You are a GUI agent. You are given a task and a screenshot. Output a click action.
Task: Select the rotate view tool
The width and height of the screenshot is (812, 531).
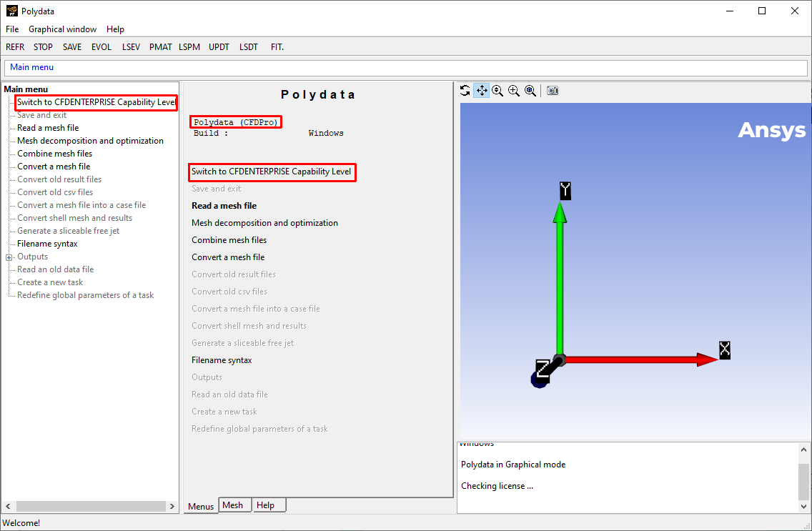click(x=465, y=90)
